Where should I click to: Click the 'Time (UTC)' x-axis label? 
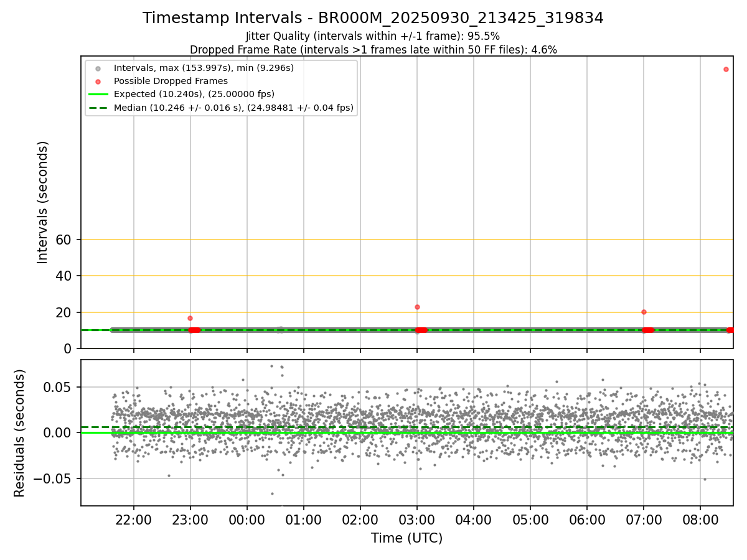coord(407,538)
